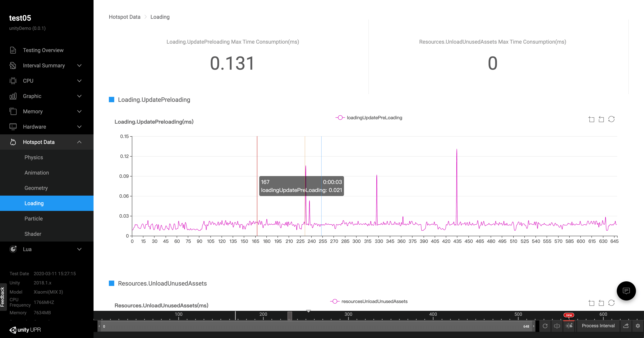
Task: Open timeline settings gear icon
Action: point(638,326)
